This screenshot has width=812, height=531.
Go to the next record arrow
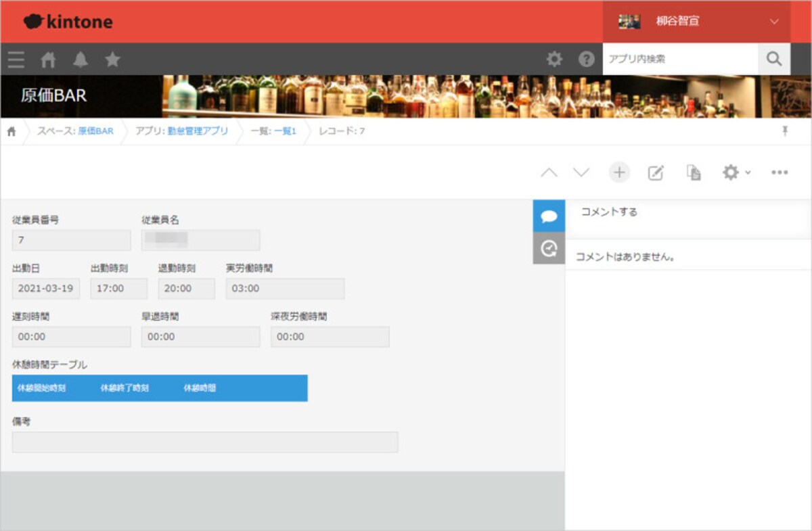click(581, 172)
